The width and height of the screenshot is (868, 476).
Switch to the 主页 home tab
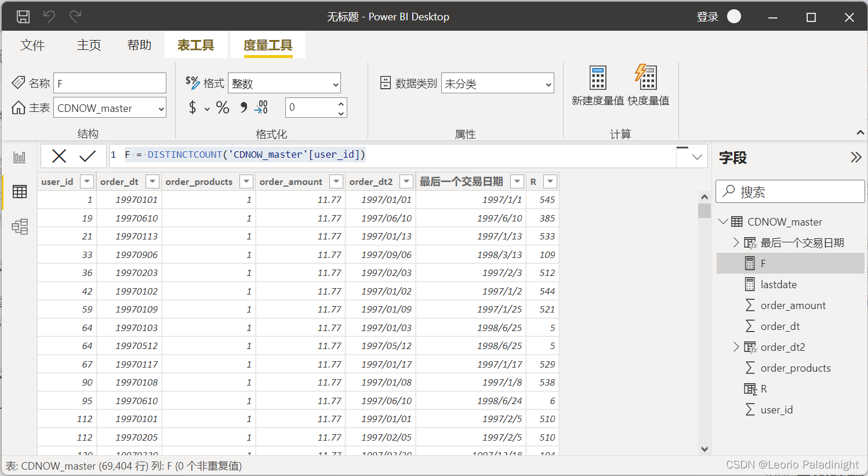[89, 45]
